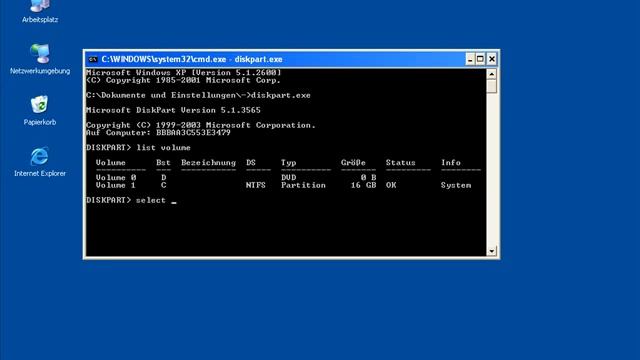Click the 'DISKPART> select' prompt line

[x=131, y=200]
